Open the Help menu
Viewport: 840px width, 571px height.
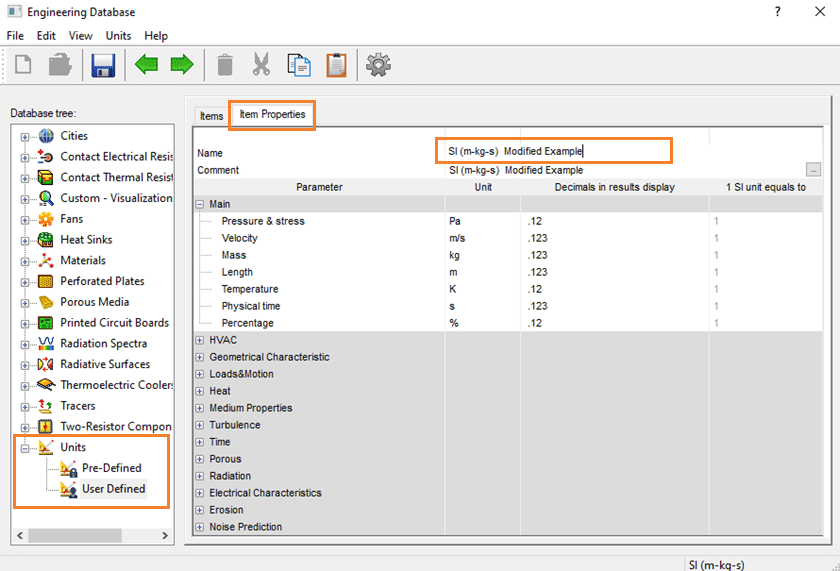point(156,36)
